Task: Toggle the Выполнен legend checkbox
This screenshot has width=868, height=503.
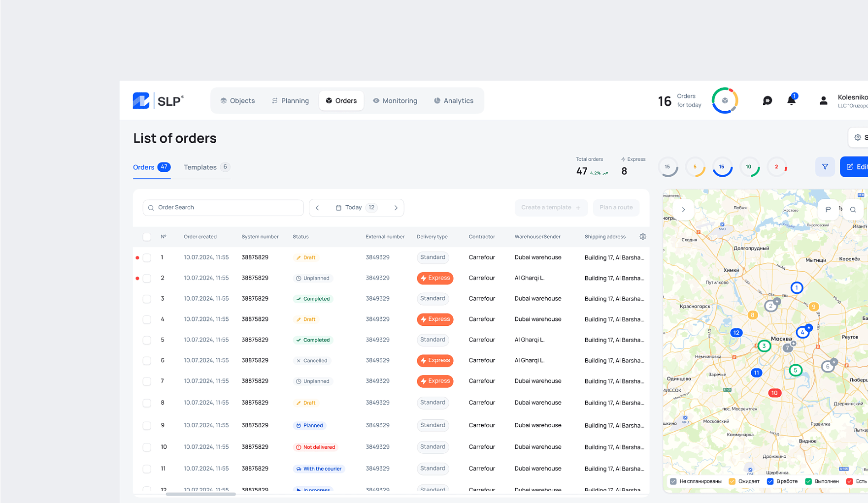Action: point(808,481)
